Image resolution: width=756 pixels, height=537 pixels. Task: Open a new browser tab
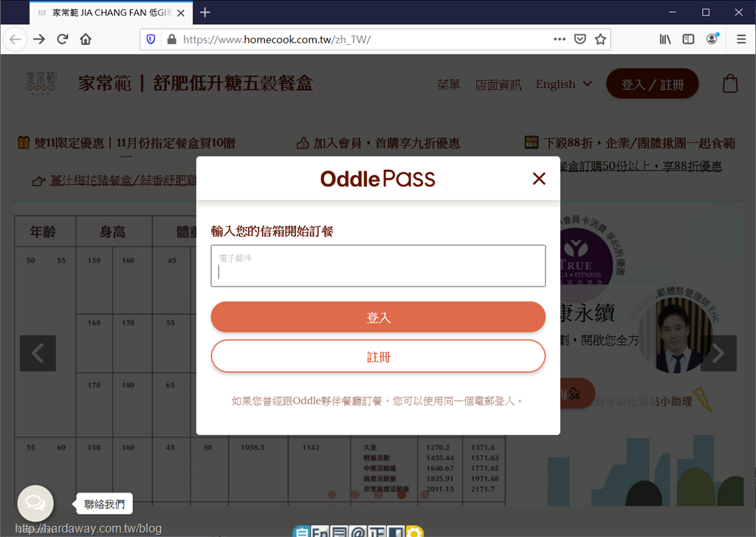click(x=205, y=12)
